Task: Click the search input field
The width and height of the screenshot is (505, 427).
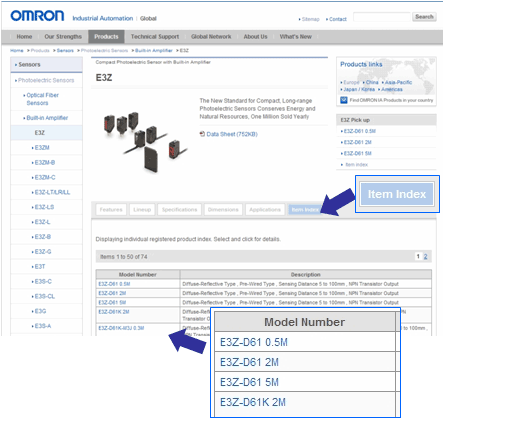Action: (x=382, y=17)
